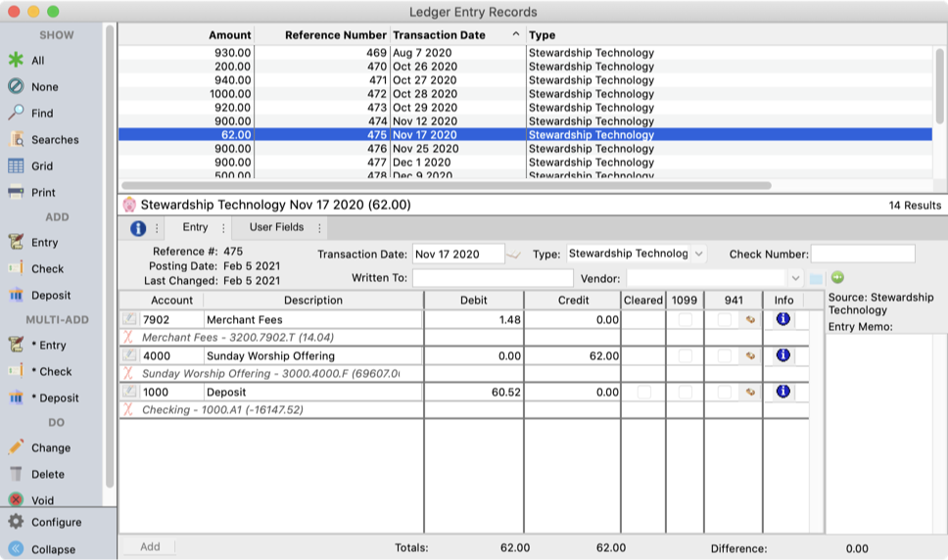The height and width of the screenshot is (560, 948).
Task: Open options dots next to info icon
Action: pyautogui.click(x=157, y=228)
